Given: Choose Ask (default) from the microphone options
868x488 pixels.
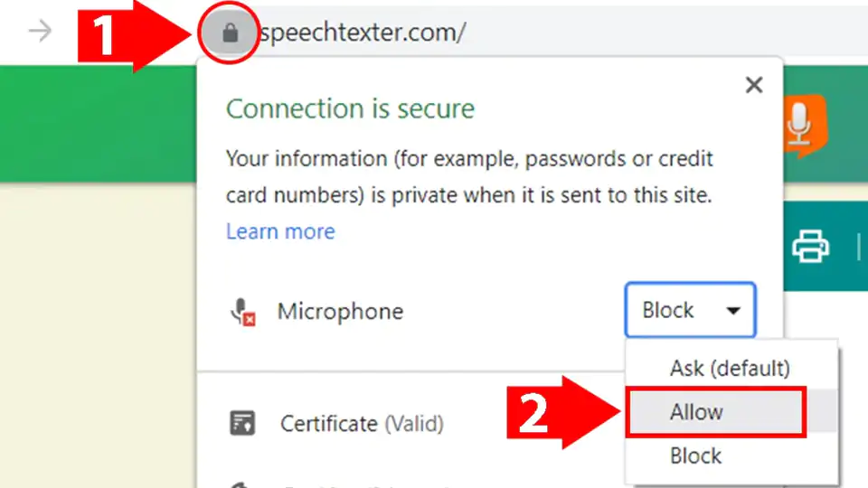Looking at the screenshot, I should [730, 369].
